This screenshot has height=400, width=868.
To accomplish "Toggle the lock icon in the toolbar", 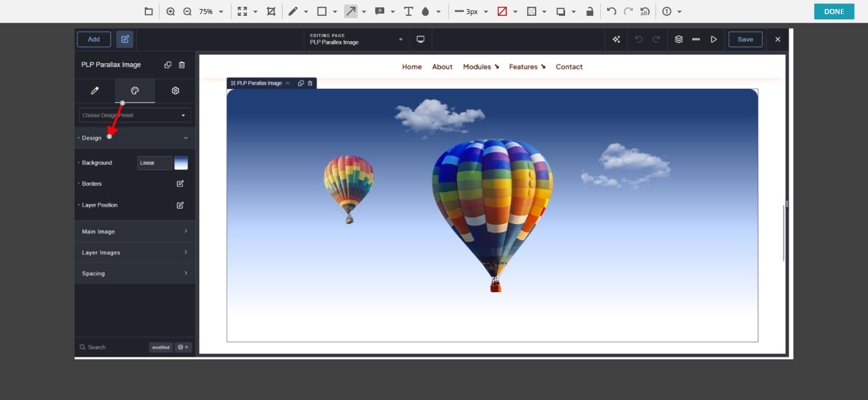I will coord(589,11).
